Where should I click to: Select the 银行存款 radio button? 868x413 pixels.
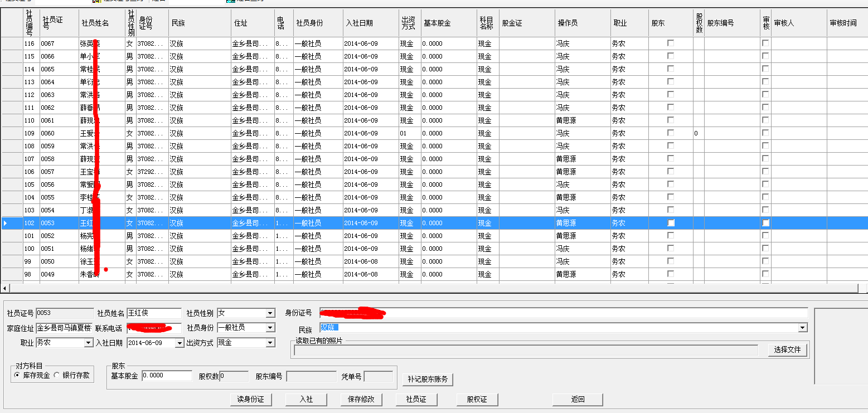pyautogui.click(x=57, y=375)
